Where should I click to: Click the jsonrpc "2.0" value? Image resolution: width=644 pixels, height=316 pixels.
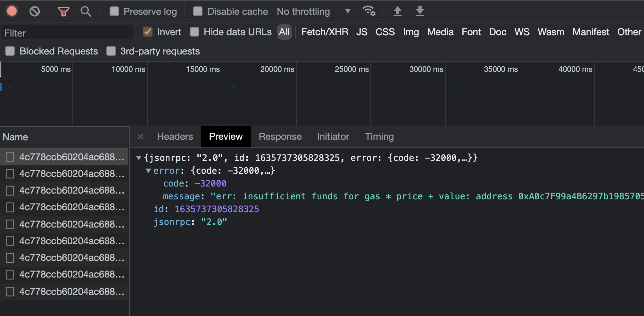[214, 222]
